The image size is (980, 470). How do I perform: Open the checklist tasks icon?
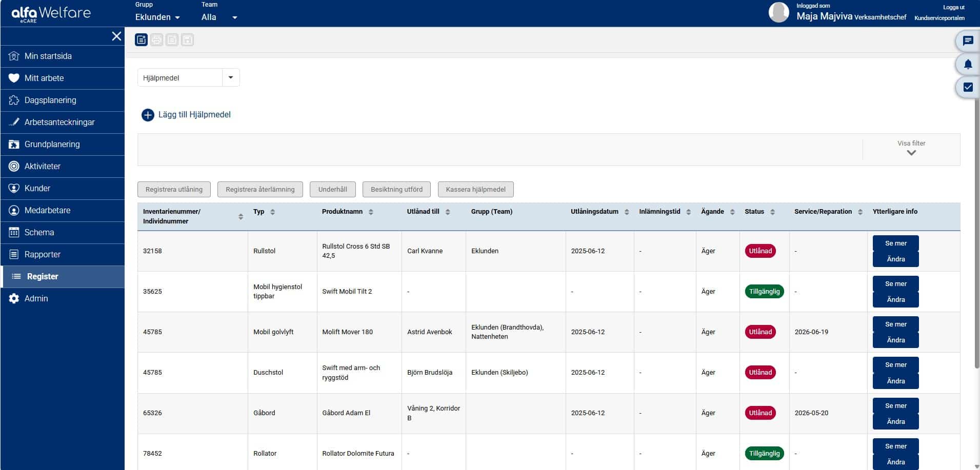[x=968, y=87]
